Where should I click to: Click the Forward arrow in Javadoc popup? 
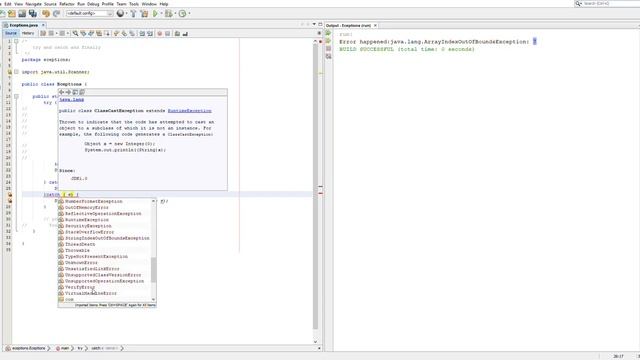[68, 92]
